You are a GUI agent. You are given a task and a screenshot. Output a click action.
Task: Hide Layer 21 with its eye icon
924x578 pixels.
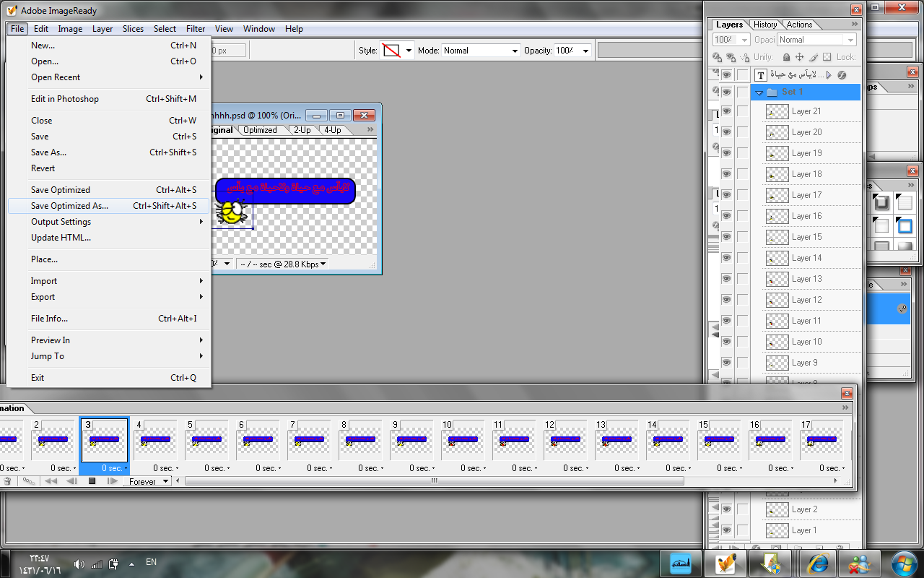726,111
